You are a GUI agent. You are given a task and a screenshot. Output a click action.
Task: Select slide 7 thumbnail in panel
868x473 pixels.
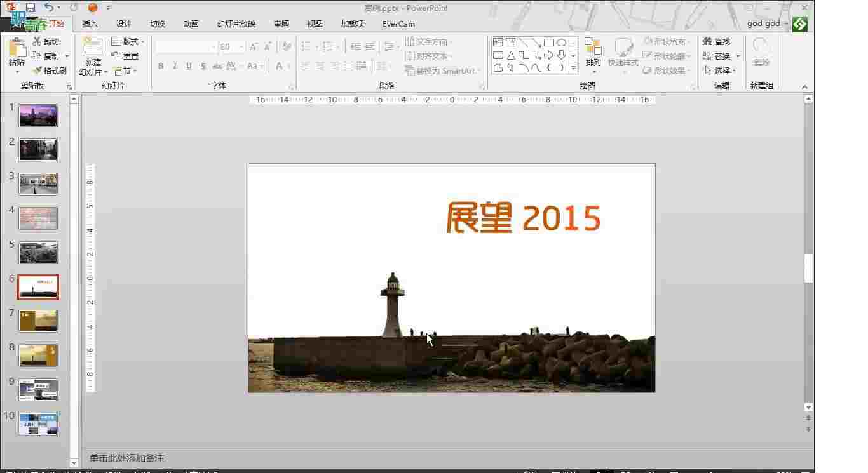pos(38,321)
